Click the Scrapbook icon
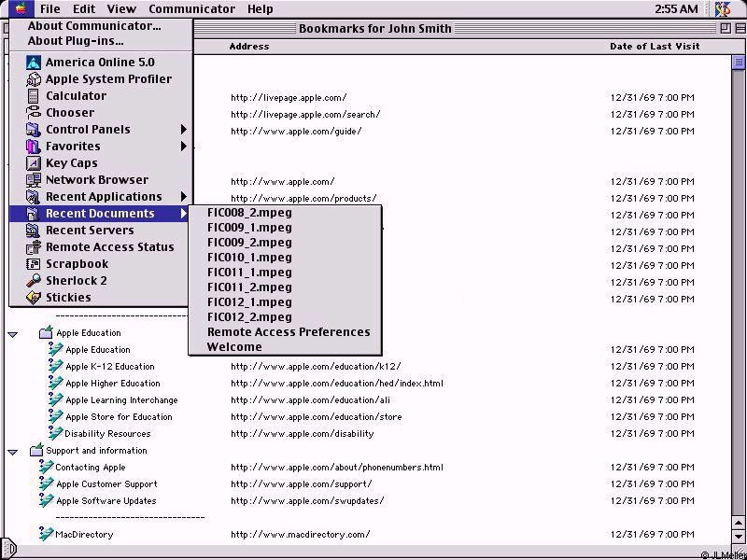Viewport: 747px width, 560px height. pyautogui.click(x=34, y=264)
